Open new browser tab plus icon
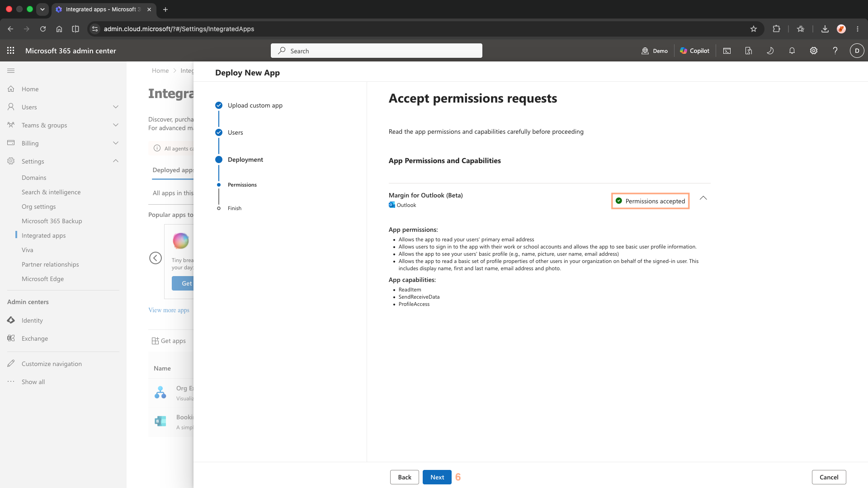 pyautogui.click(x=165, y=9)
